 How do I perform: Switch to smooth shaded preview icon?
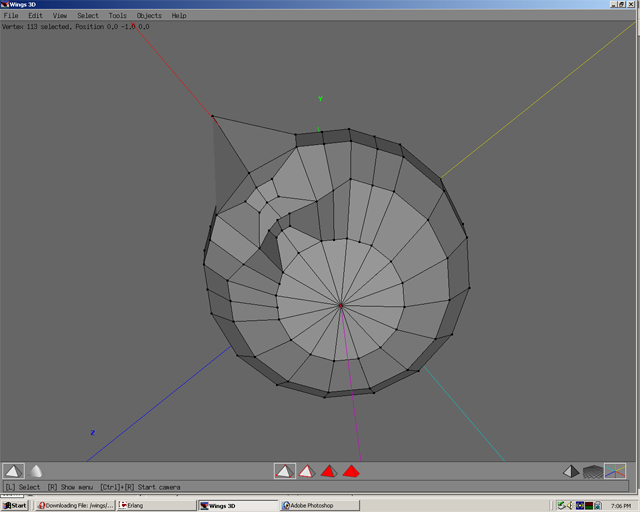click(x=36, y=471)
